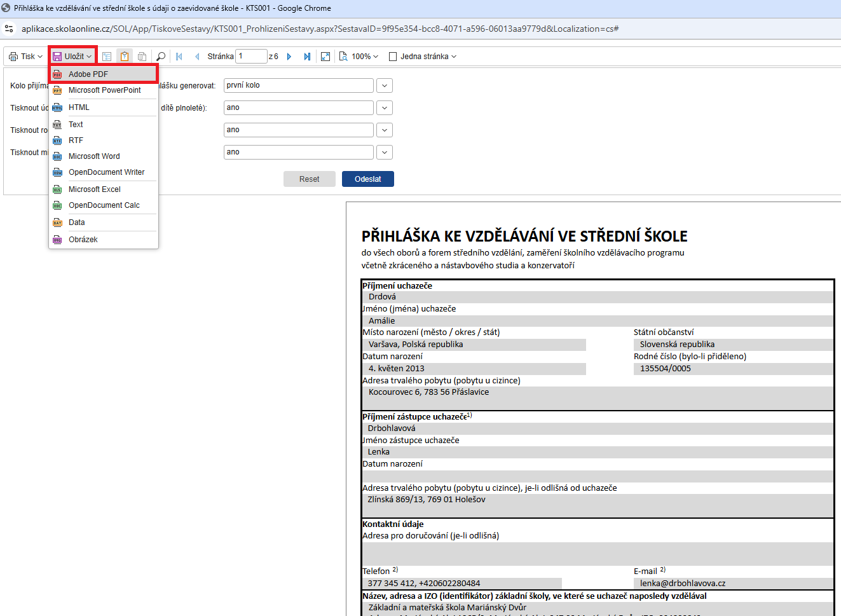Expand the fourth ano parameter dropdown arrow
The height and width of the screenshot is (616, 841).
click(384, 152)
